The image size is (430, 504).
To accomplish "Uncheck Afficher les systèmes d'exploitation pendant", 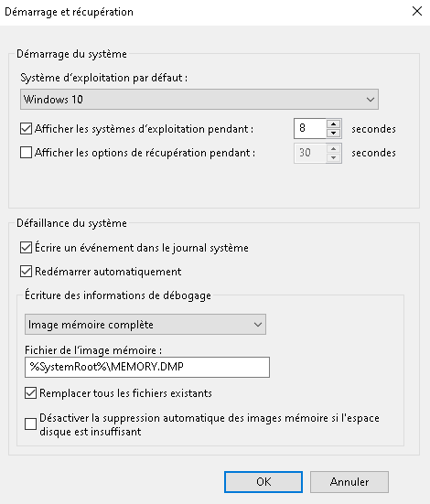I will [x=26, y=129].
